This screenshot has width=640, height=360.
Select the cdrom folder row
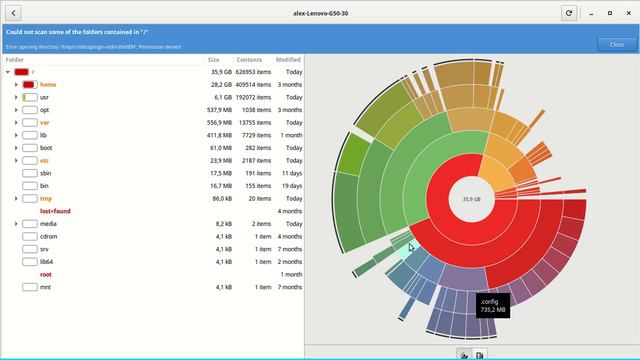pos(153,236)
